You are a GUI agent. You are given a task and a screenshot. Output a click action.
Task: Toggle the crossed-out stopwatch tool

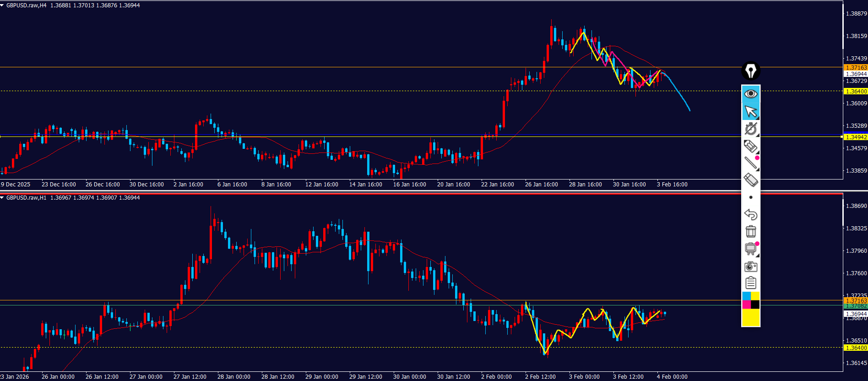click(751, 129)
